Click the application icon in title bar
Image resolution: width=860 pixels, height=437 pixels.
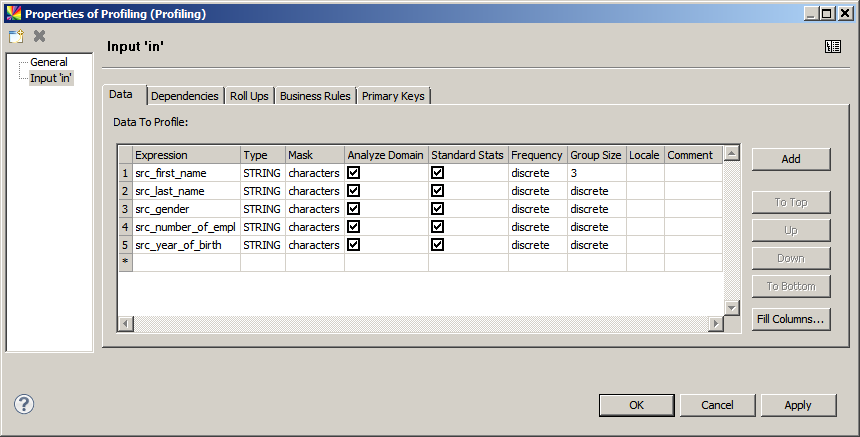pyautogui.click(x=12, y=13)
